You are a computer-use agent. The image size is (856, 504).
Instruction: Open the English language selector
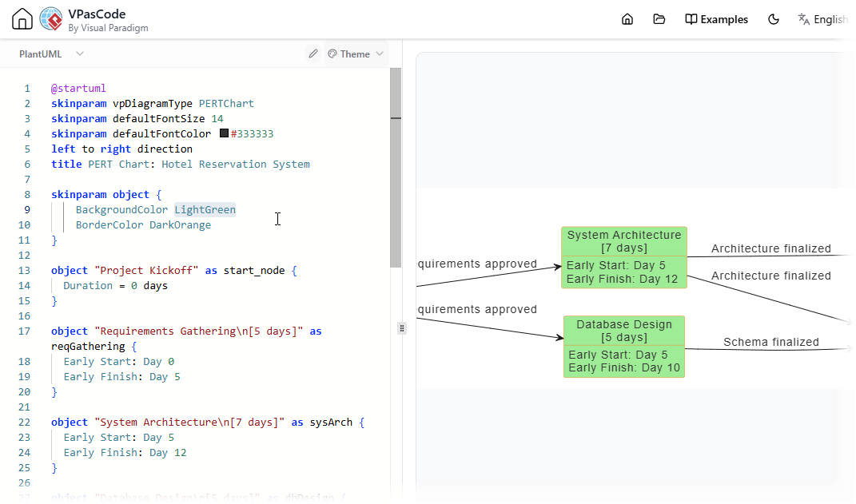point(823,19)
